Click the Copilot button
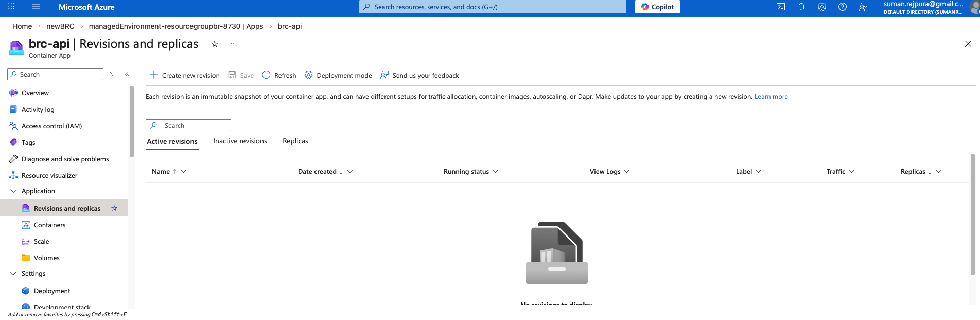The image size is (980, 320). [x=657, y=7]
